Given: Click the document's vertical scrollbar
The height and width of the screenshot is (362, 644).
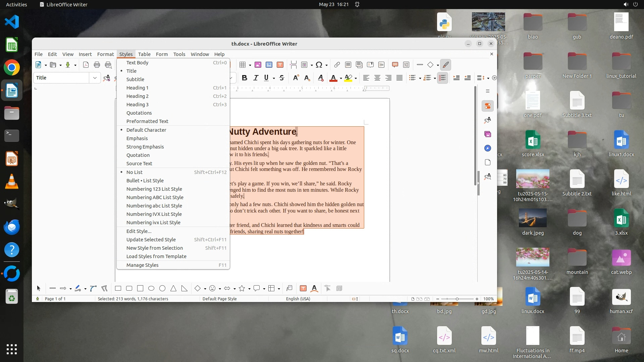Looking at the screenshot, I should coord(475,134).
